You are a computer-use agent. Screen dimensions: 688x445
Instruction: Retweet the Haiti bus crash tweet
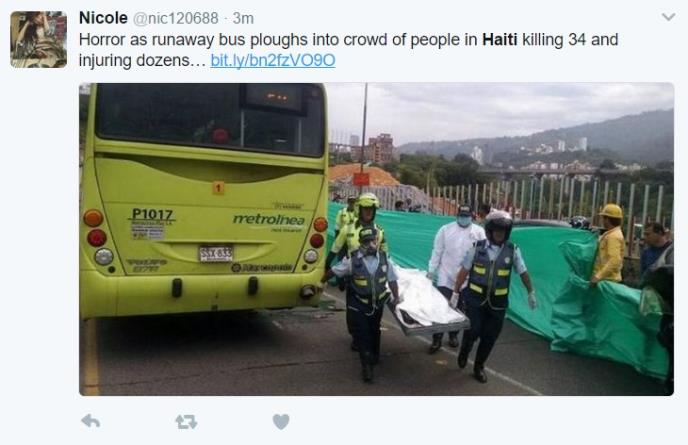186,422
